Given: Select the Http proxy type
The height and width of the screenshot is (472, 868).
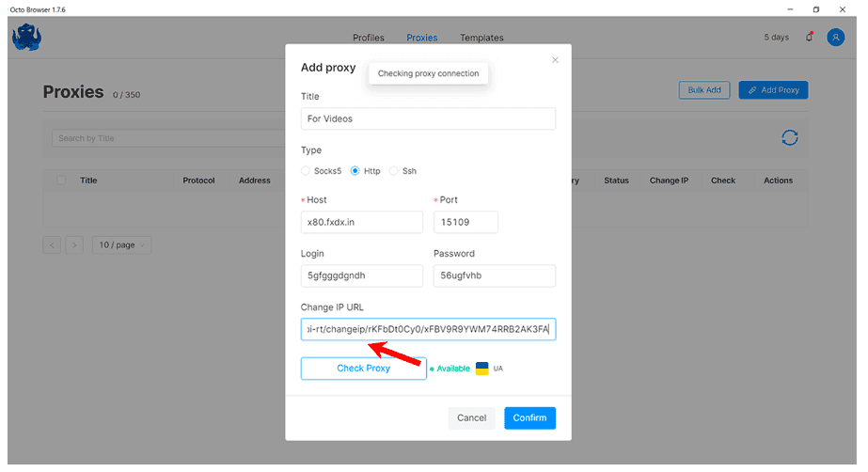Looking at the screenshot, I should 355,171.
